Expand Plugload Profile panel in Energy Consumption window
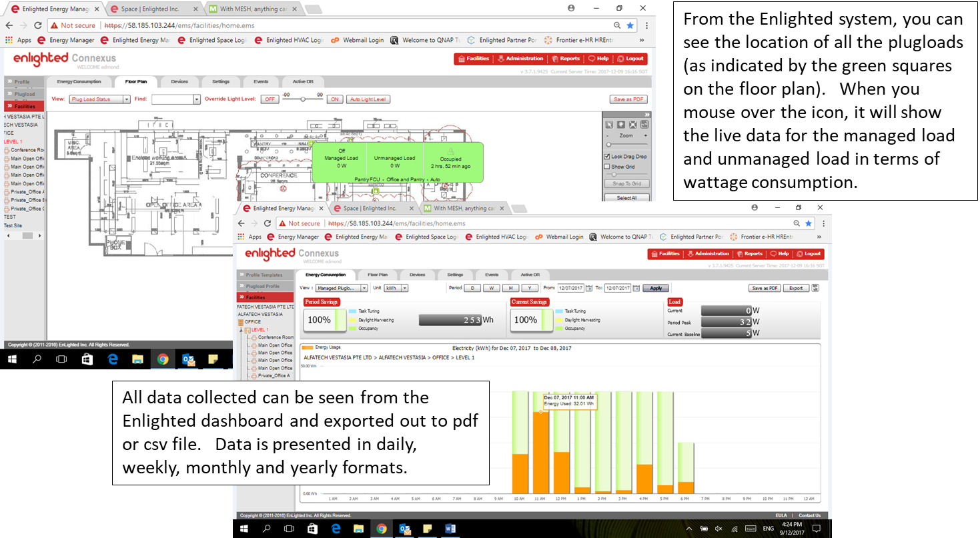The height and width of the screenshot is (538, 980). click(266, 286)
